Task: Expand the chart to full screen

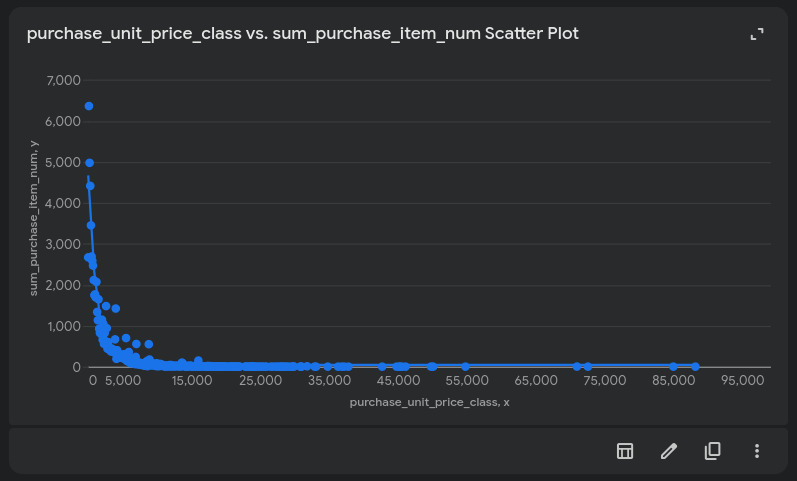Action: pos(757,34)
